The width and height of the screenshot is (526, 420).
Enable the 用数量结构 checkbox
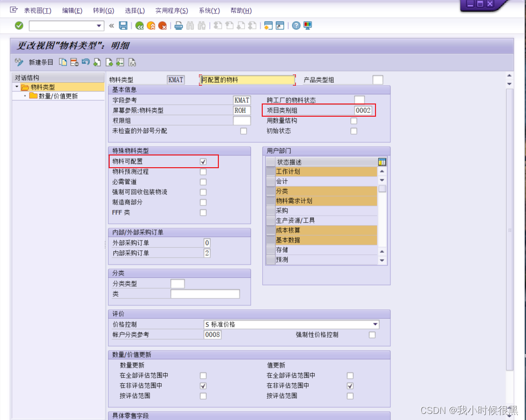[x=354, y=121]
